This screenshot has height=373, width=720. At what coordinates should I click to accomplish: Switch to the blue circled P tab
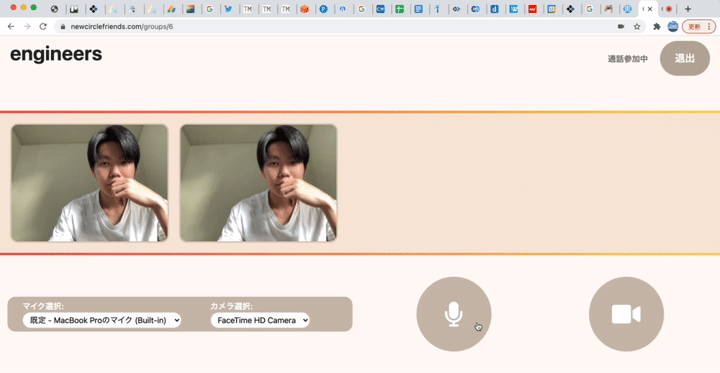(x=324, y=9)
